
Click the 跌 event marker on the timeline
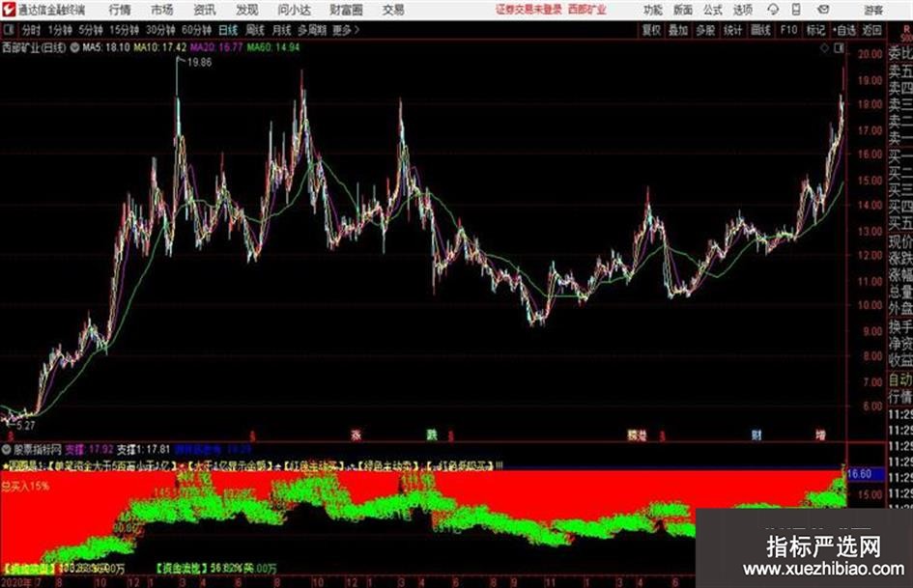click(432, 434)
